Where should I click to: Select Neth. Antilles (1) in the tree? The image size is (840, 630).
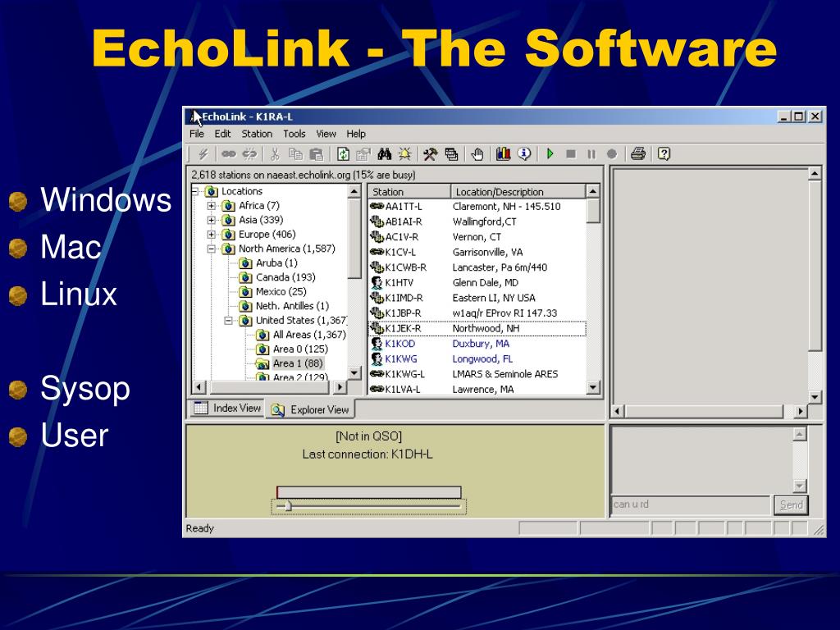coord(292,306)
